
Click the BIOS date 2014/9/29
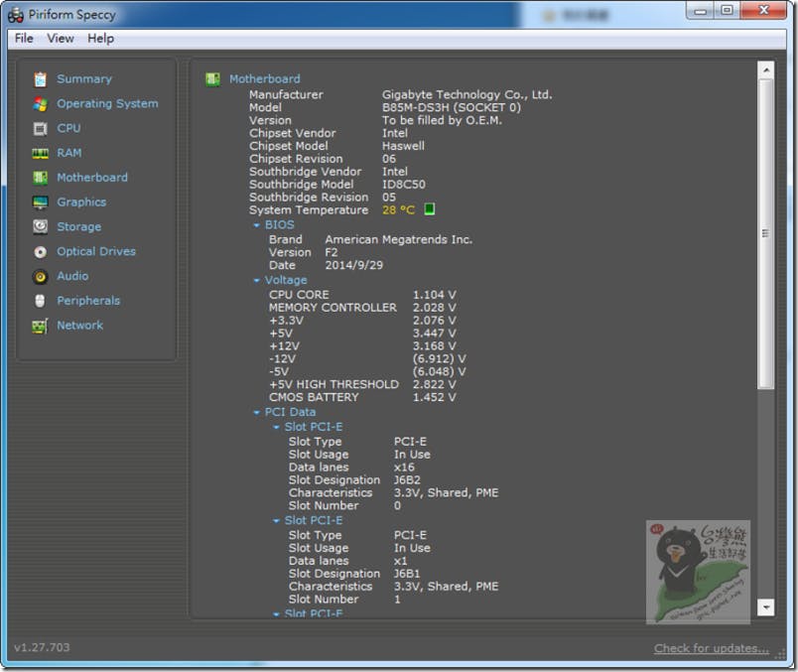point(354,265)
